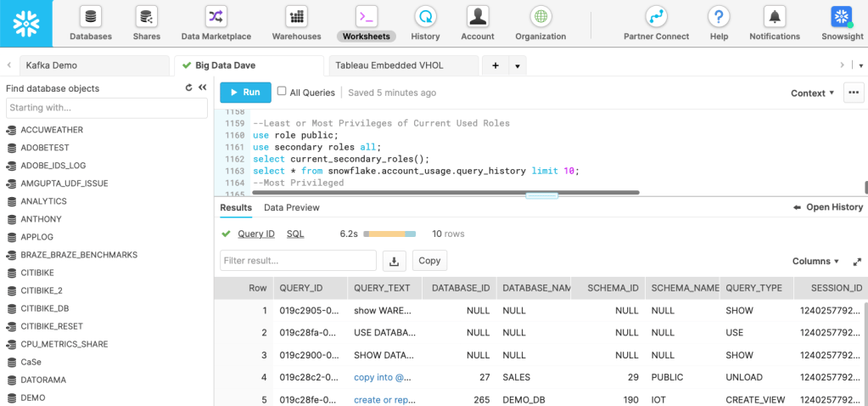Open the 'create or rep...' query text link
Image resolution: width=868 pixels, height=406 pixels.
coord(384,399)
